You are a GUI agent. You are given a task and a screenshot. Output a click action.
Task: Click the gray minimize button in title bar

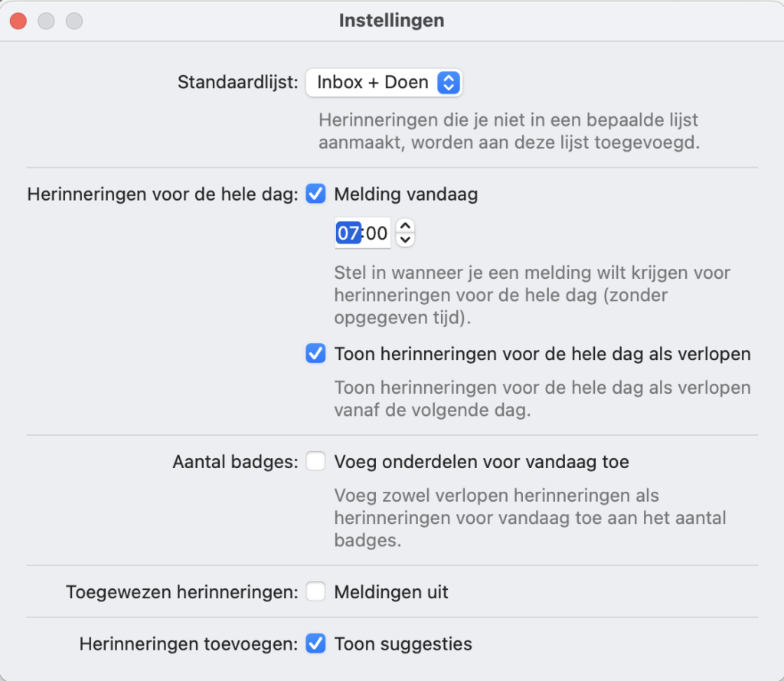tap(46, 21)
